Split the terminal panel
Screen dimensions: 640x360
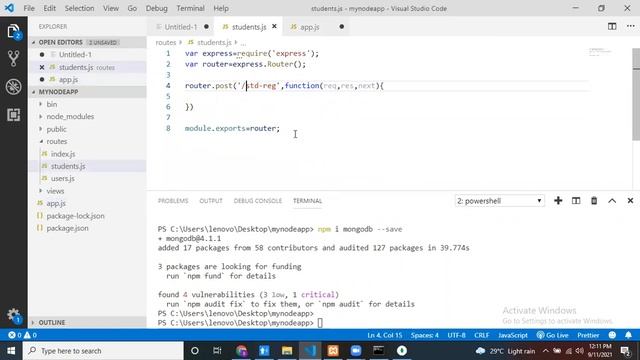point(576,200)
